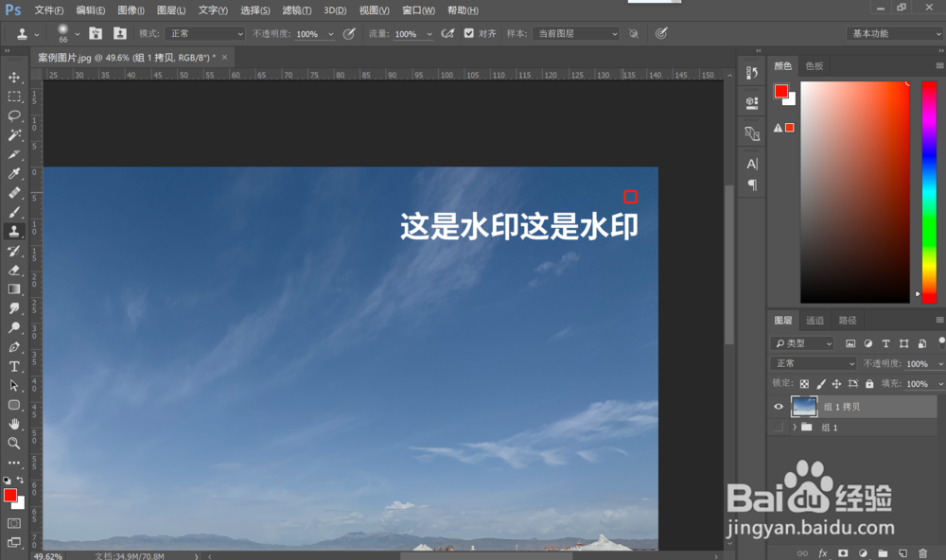Click the Add layer mask icon
Viewport: 946px width, 560px height.
click(x=843, y=552)
